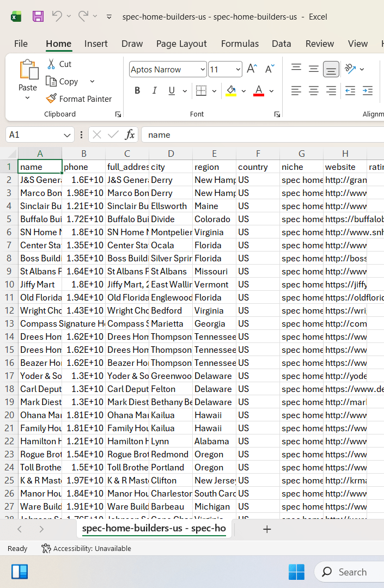384x588 pixels.
Task: Align cell text to the left
Action: [x=296, y=90]
